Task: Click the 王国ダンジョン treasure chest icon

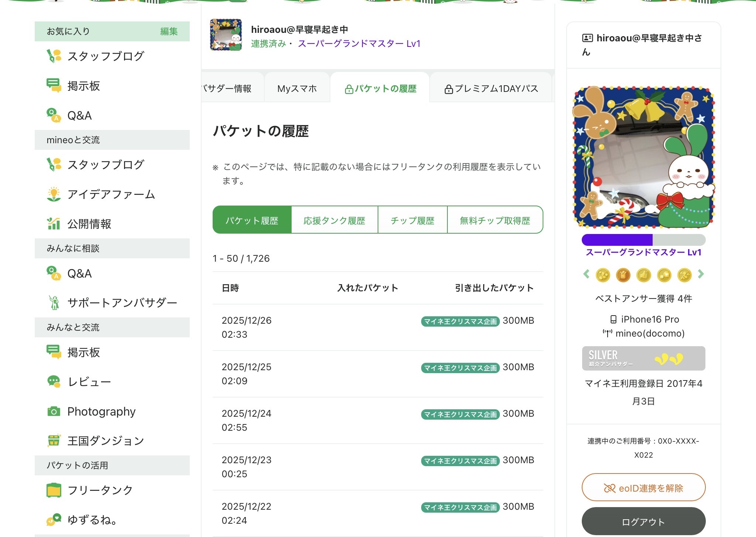Action: 54,440
